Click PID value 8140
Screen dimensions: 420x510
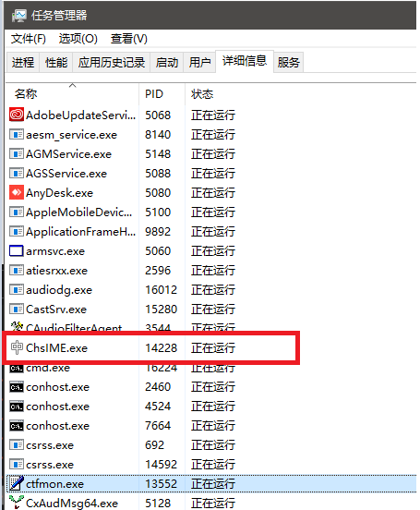point(158,134)
